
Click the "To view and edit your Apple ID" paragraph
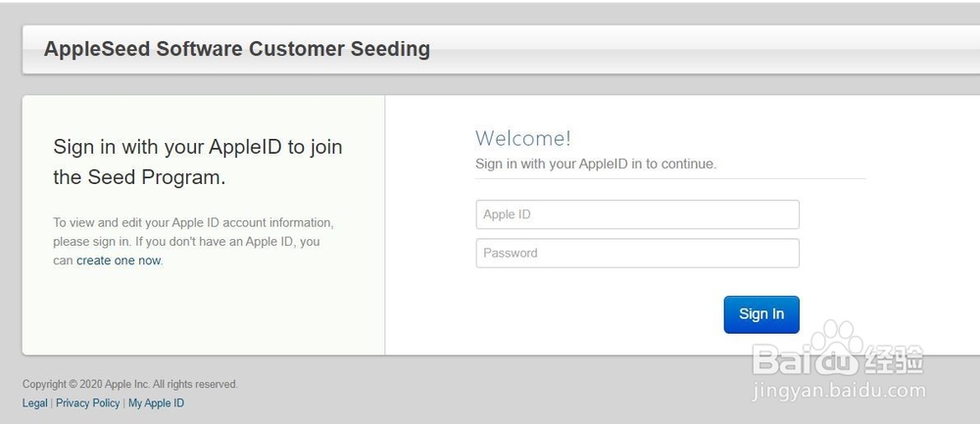pos(194,242)
